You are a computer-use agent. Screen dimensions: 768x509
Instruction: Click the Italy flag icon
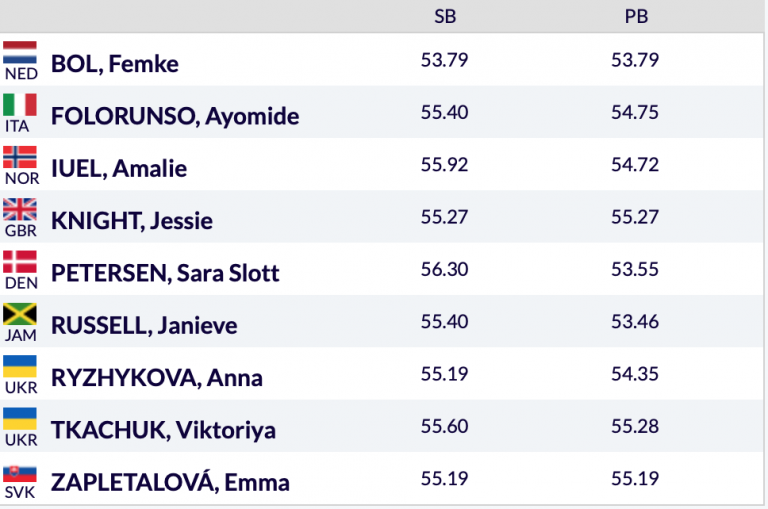[20, 105]
